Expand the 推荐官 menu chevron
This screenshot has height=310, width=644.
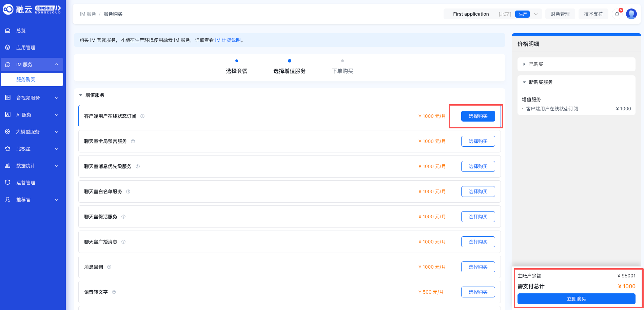tap(57, 200)
